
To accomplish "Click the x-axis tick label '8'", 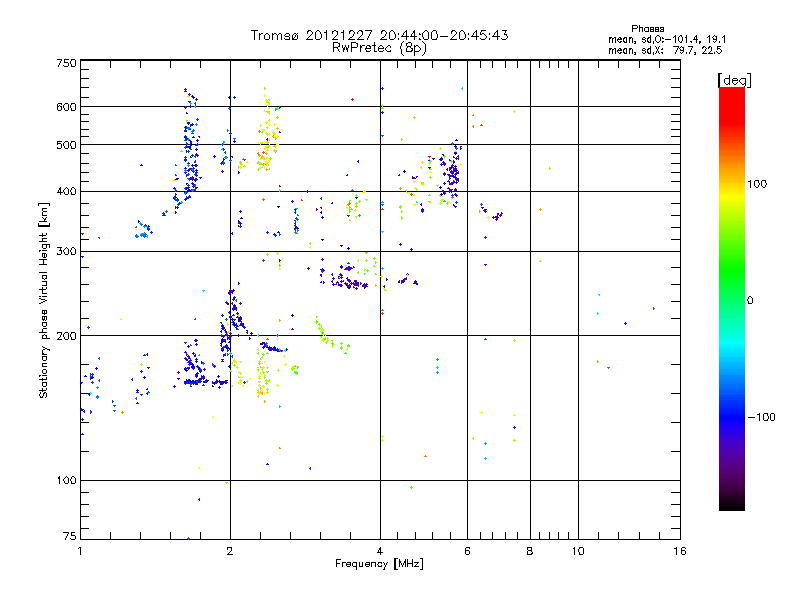I will [530, 551].
